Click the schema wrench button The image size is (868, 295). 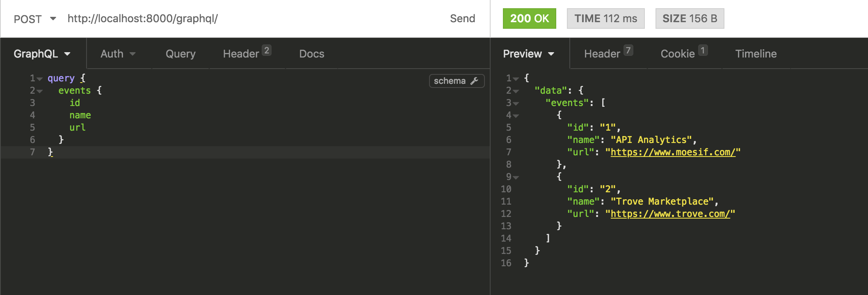click(x=457, y=81)
